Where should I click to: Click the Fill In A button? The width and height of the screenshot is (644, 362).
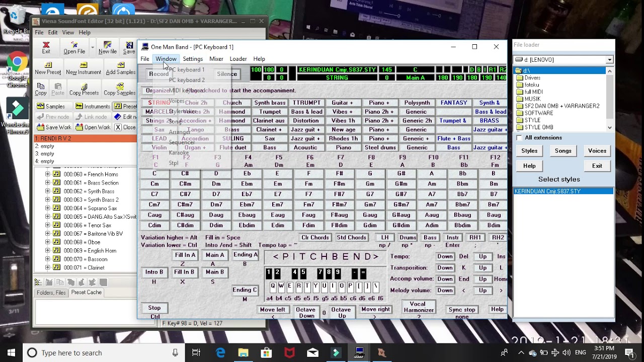185,255
